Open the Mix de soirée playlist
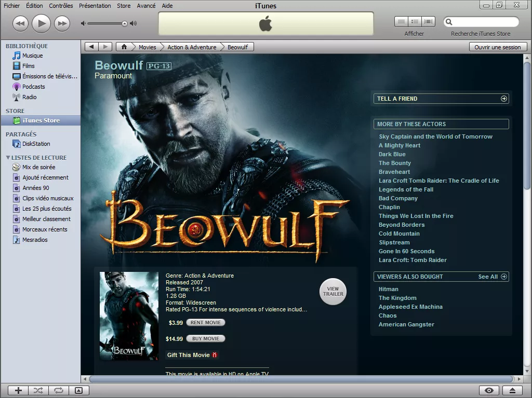 click(x=41, y=167)
